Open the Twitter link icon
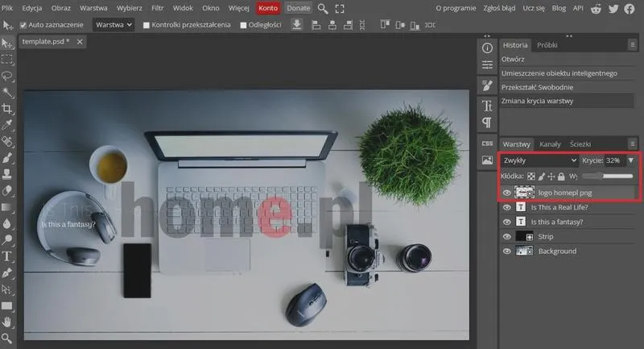644x349 pixels. (613, 8)
